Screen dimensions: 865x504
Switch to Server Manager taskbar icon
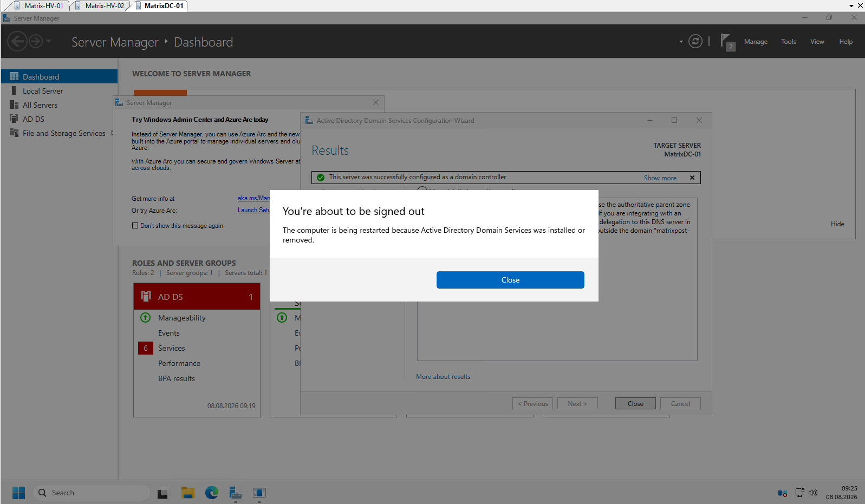235,493
